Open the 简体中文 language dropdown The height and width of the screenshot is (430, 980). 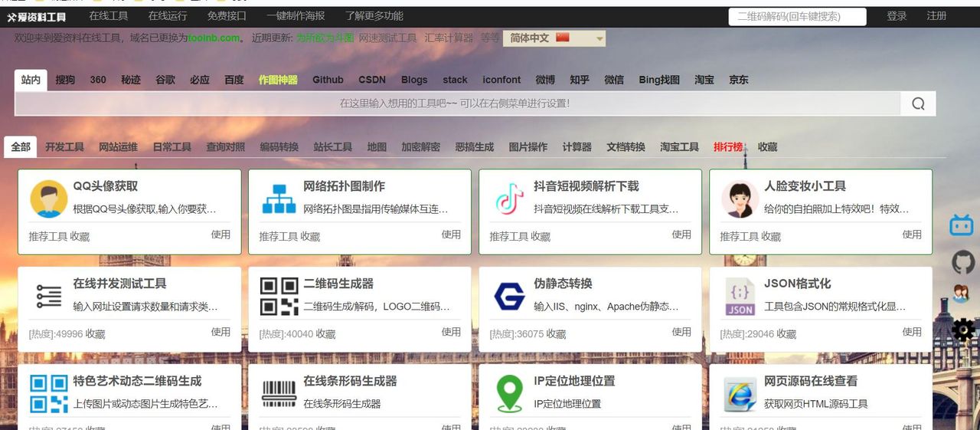pyautogui.click(x=554, y=38)
